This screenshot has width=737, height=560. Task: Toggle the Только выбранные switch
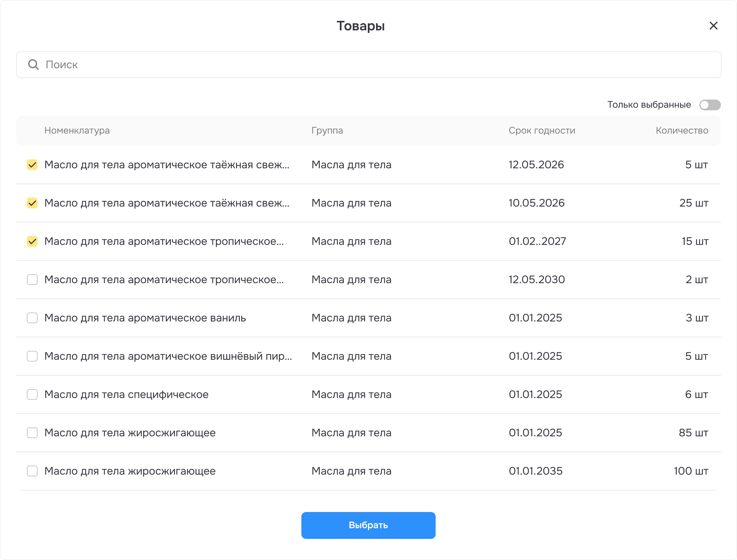tap(710, 105)
